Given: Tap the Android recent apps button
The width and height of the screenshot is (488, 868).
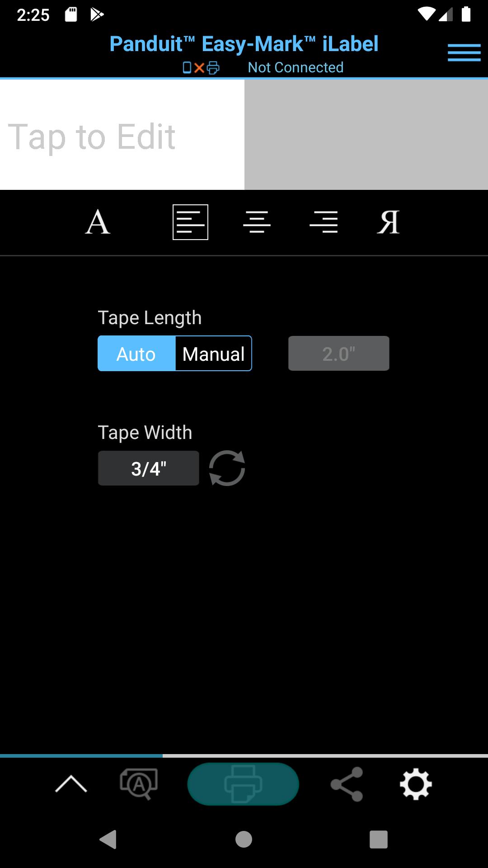Looking at the screenshot, I should coord(379,840).
